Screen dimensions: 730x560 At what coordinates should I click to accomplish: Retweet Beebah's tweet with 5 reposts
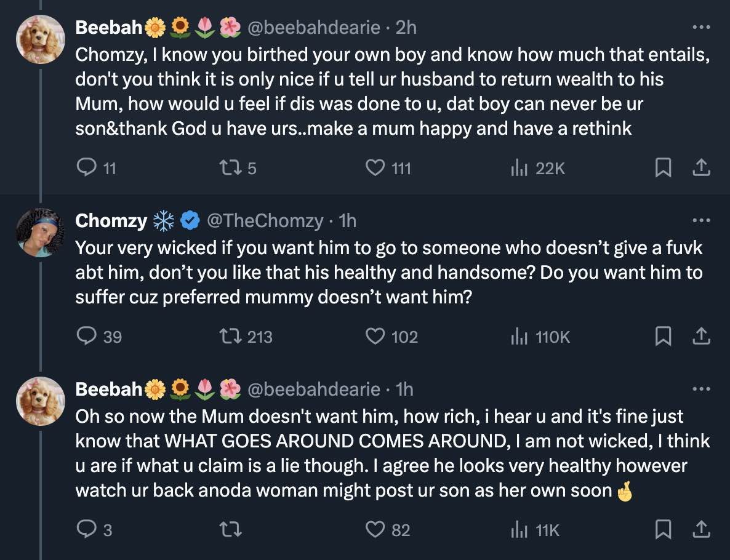pyautogui.click(x=229, y=168)
